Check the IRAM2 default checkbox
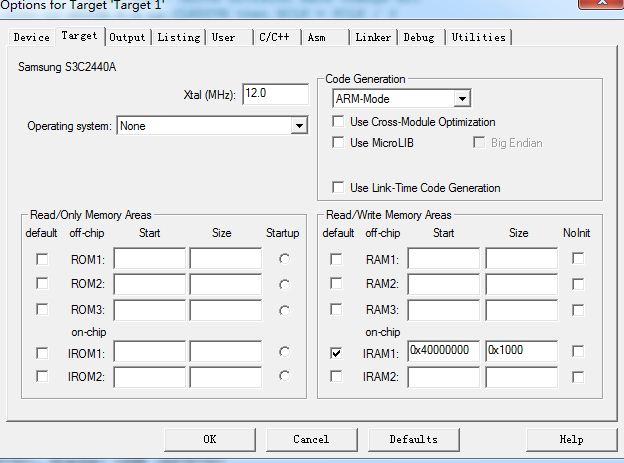 coord(336,376)
